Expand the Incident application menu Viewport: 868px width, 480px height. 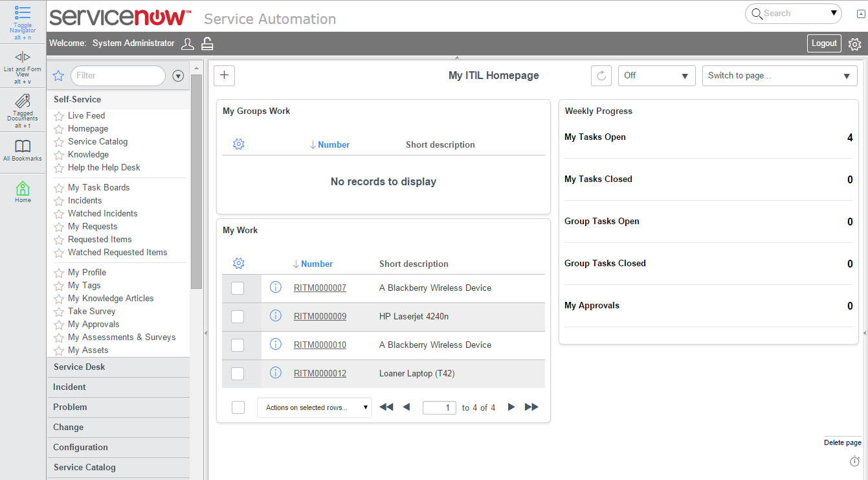[x=118, y=387]
